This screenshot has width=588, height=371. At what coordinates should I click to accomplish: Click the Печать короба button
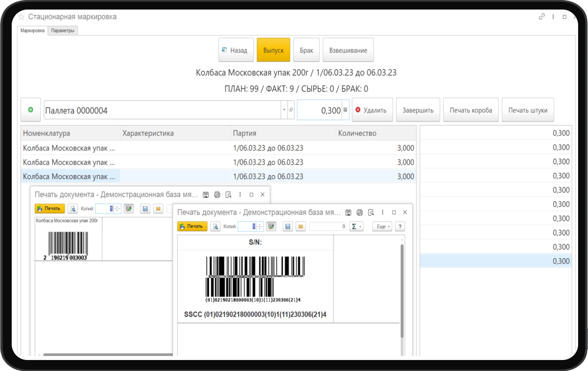click(471, 110)
